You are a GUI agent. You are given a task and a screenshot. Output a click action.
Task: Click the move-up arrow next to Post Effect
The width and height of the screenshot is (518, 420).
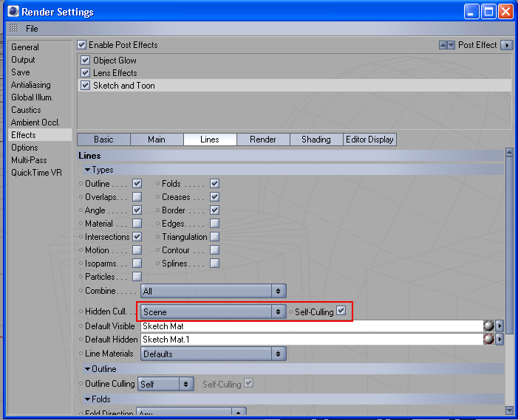pyautogui.click(x=443, y=45)
